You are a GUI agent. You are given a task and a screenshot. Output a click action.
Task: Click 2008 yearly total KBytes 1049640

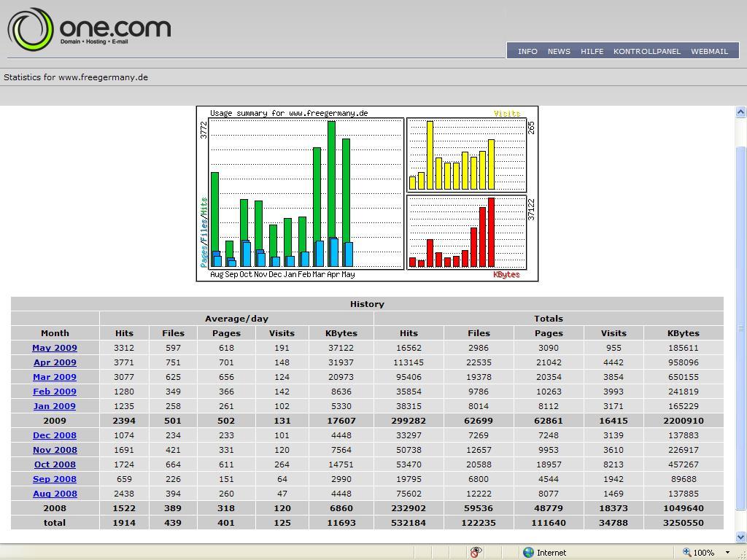pos(683,508)
